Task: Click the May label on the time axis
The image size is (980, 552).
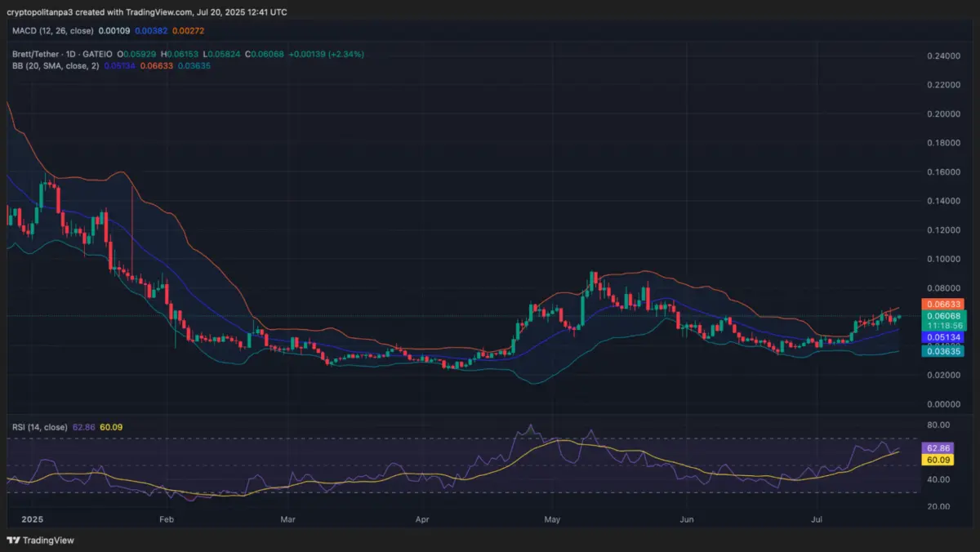Action: (552, 519)
